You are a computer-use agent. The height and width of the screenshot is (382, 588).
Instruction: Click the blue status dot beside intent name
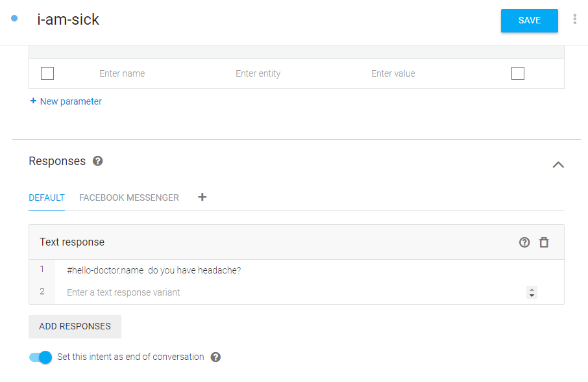click(14, 18)
